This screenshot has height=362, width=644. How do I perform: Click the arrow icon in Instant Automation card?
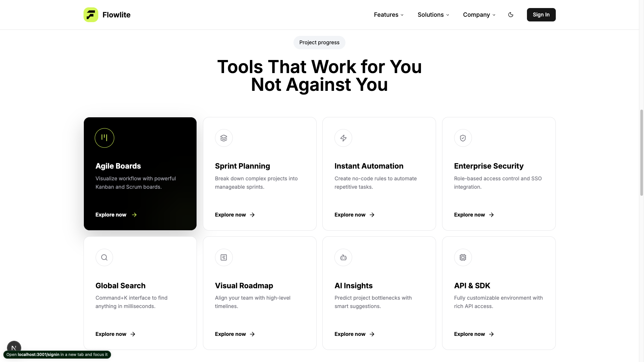372,215
